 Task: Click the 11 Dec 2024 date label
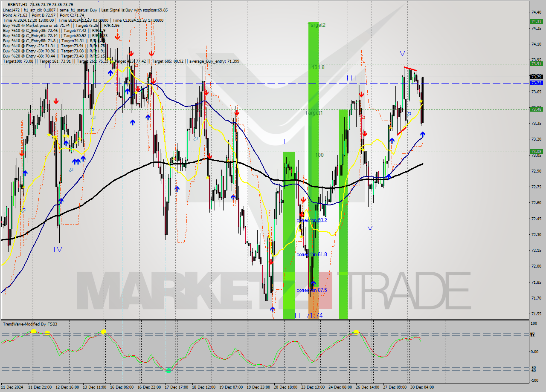tap(12, 387)
